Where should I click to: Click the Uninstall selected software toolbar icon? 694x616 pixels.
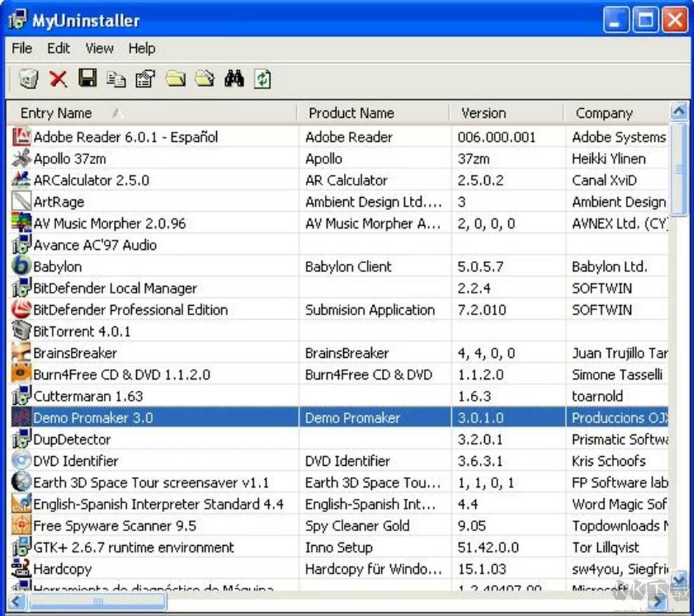click(28, 79)
